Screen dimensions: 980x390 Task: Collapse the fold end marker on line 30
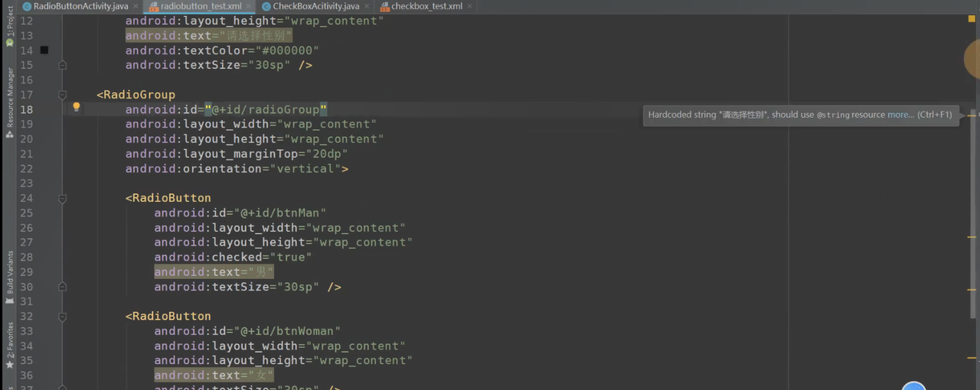click(x=63, y=287)
